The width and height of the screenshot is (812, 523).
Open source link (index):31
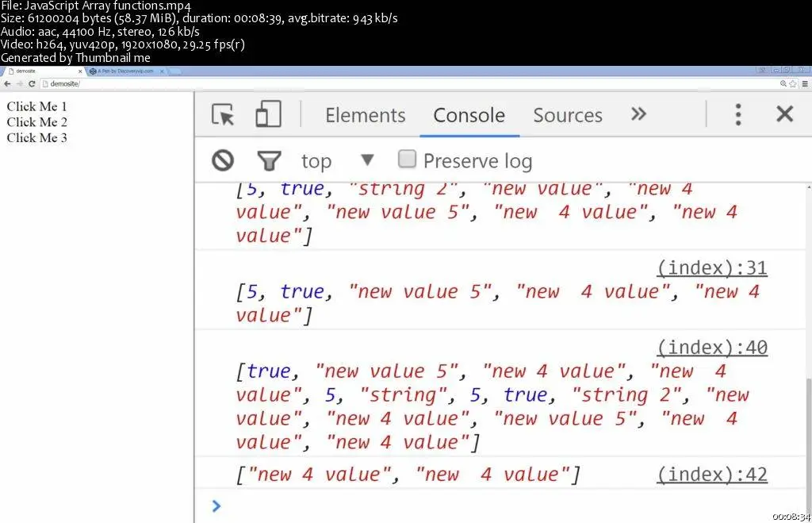tap(712, 268)
